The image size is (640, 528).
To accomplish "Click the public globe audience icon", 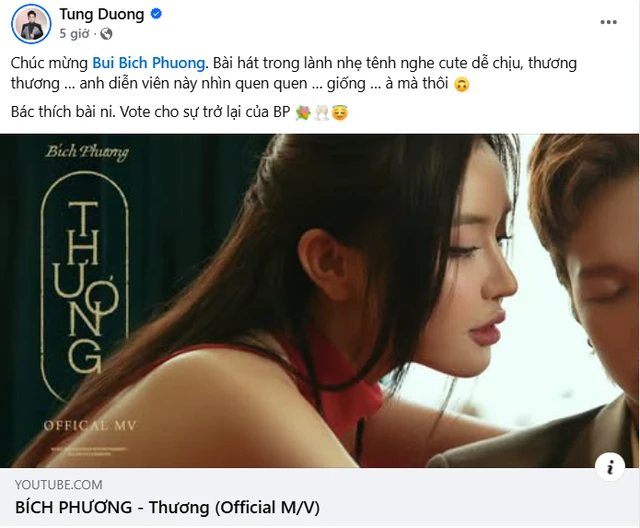I will click(x=106, y=34).
